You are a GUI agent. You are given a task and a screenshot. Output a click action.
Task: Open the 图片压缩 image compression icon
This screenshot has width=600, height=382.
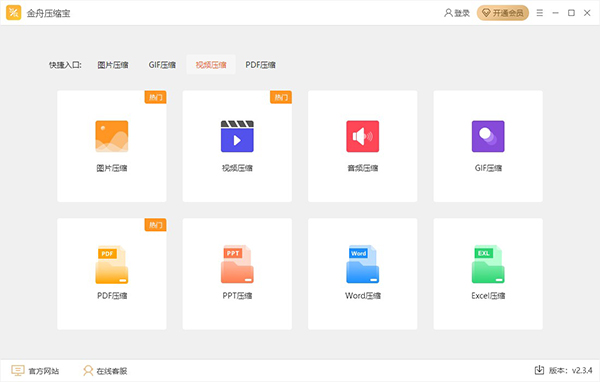pyautogui.click(x=112, y=136)
